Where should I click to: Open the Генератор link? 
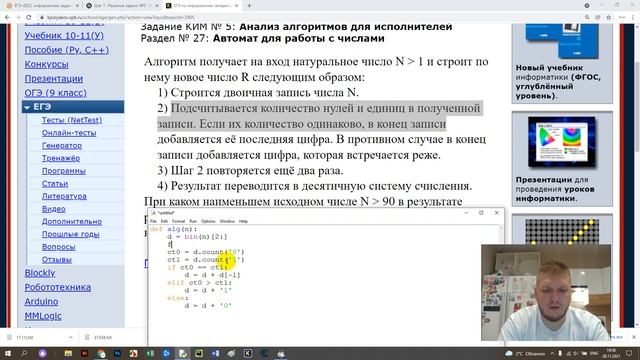[x=62, y=145]
